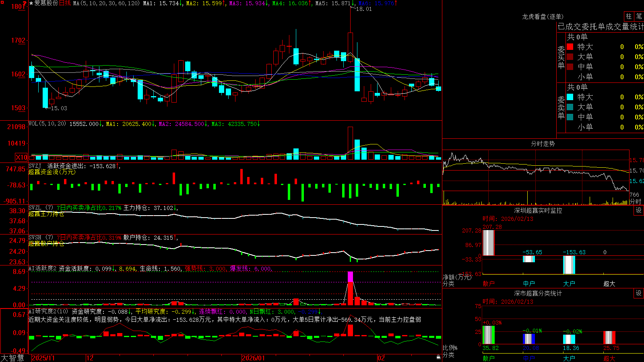Open 设 settings for 深圳超赢实时监控

pyautogui.click(x=639, y=210)
